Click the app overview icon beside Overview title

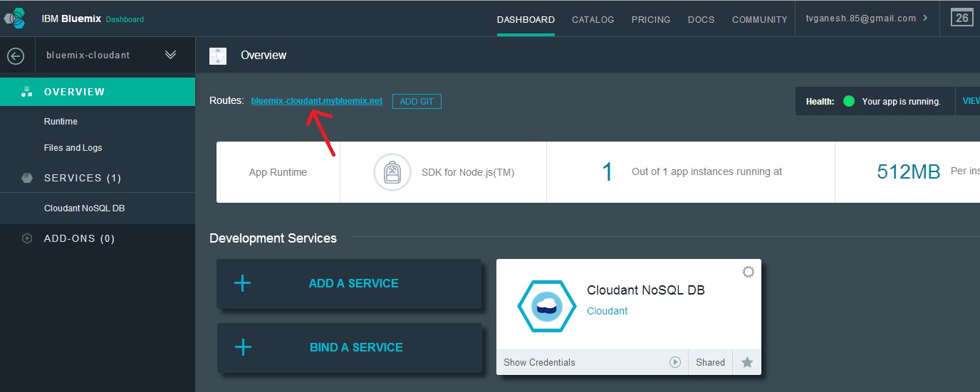click(x=218, y=55)
